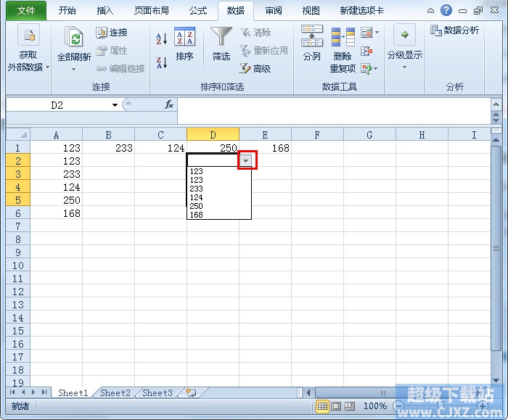
Task: Expand Get External Data dropdown arrow
Action: tap(47, 67)
